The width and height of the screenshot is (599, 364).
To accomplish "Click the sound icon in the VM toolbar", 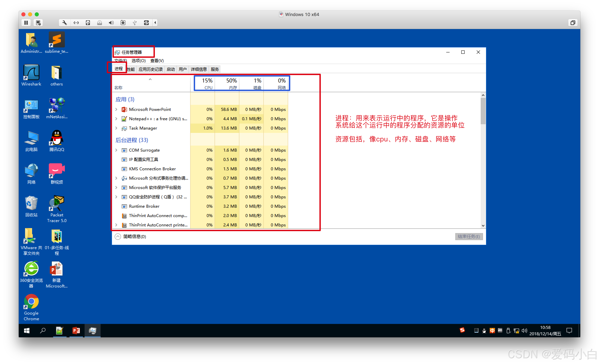I will (x=111, y=23).
